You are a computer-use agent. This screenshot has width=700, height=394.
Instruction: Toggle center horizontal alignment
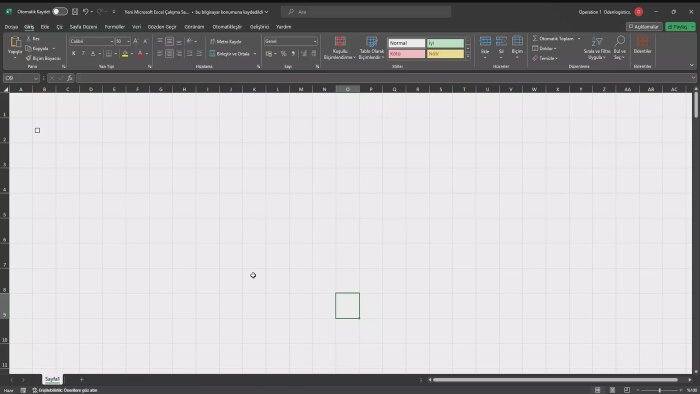[170, 54]
